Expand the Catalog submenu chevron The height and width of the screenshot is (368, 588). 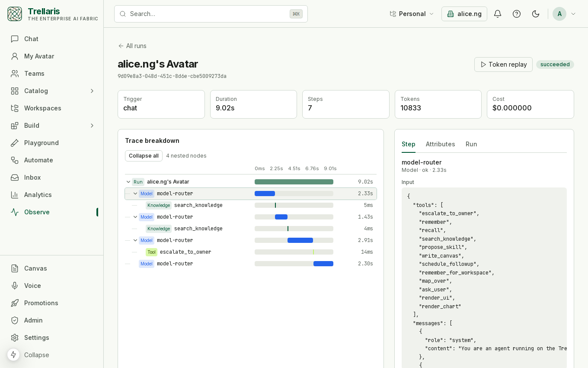[92, 91]
